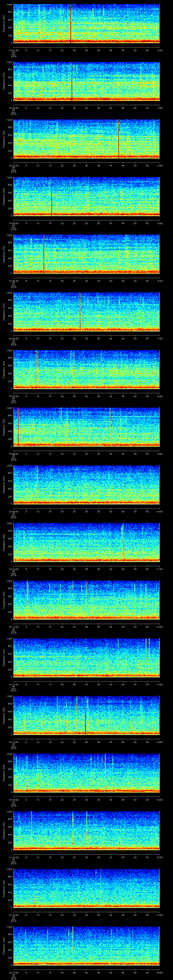The image size is (173, 980).
Task: Click the red burst line in the 14:01:00 spectrogram
Action: tap(71, 24)
